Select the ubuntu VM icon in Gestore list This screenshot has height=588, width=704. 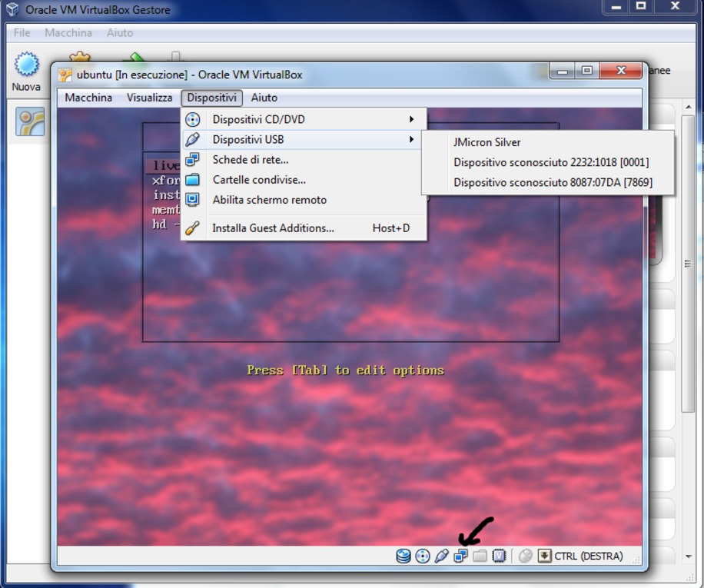click(30, 121)
